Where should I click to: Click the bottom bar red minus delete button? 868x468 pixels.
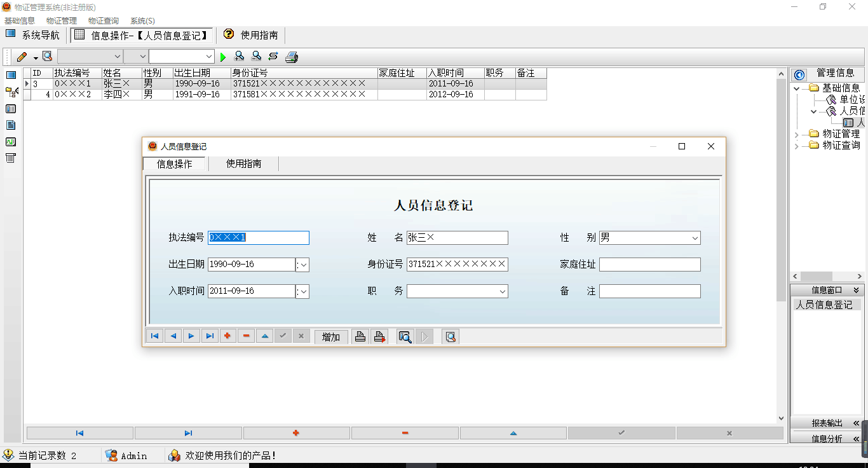click(405, 433)
